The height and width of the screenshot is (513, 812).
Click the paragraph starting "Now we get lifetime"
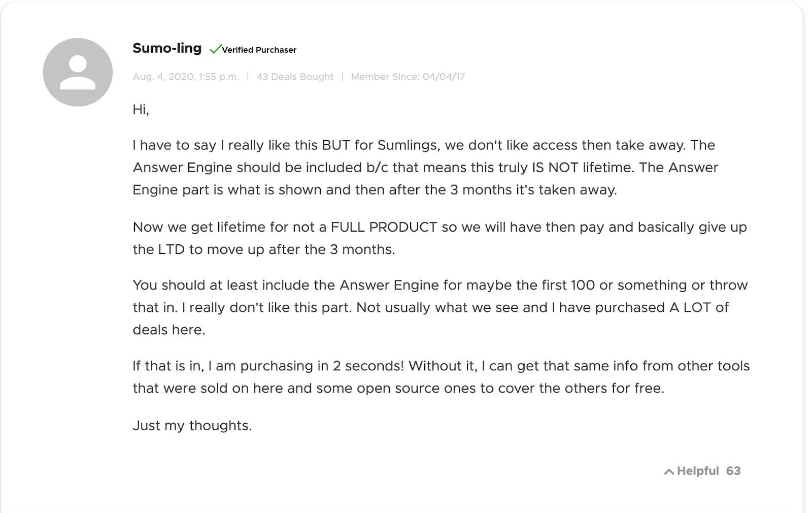pos(439,238)
